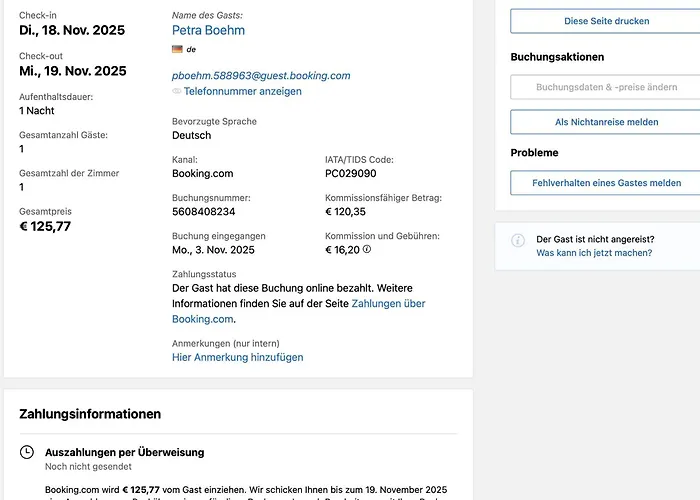Click the German flag icon
700x500 pixels.
[177, 49]
